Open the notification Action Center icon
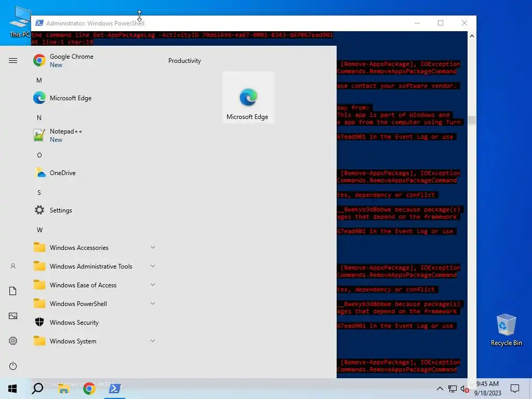This screenshot has height=399, width=532. (x=515, y=389)
